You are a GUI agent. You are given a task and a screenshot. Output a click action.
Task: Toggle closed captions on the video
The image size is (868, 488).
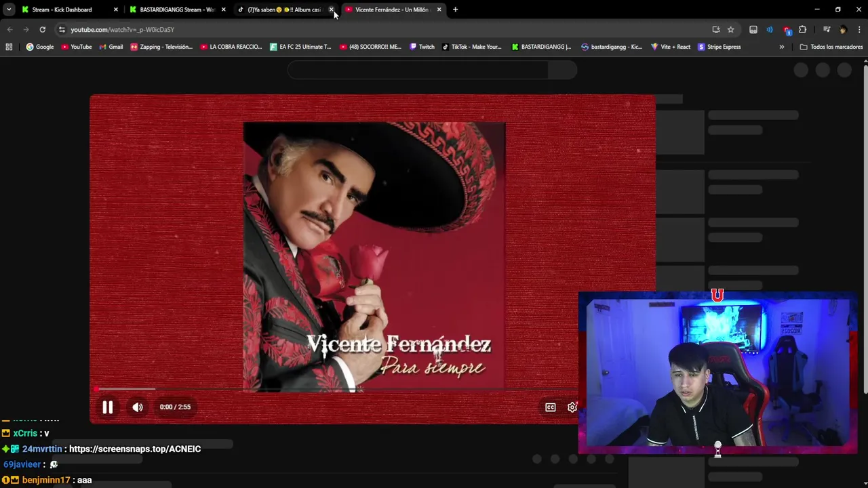click(551, 407)
